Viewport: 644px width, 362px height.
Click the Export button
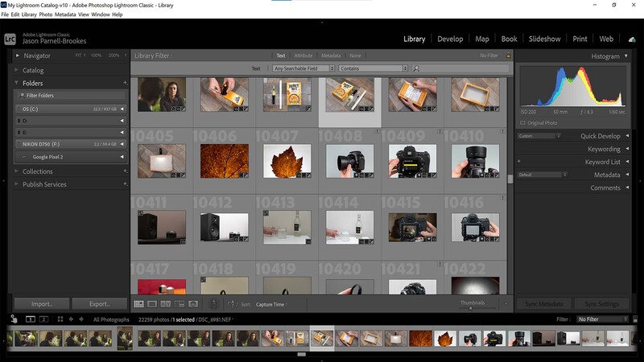tap(99, 304)
